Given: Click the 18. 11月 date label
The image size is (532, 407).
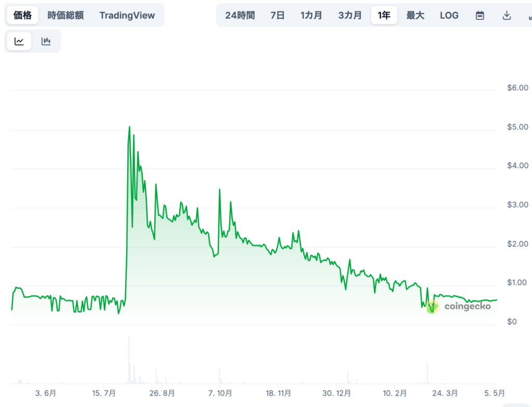Looking at the screenshot, I should pyautogui.click(x=278, y=393).
